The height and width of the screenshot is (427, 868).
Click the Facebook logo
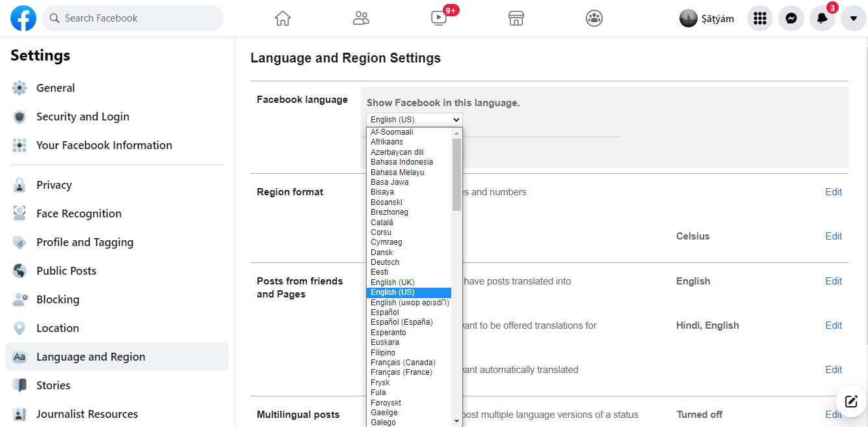tap(23, 18)
